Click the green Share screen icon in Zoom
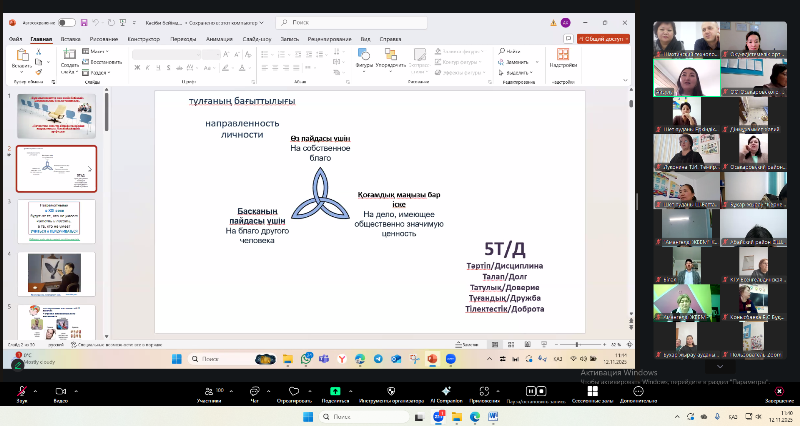The height and width of the screenshot is (426, 800). click(x=335, y=392)
